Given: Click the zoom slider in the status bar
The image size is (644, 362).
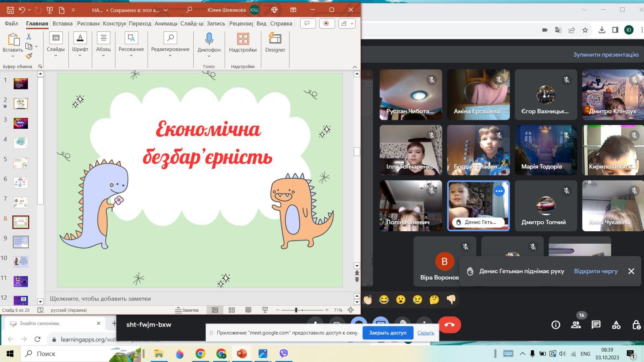Looking at the screenshot, I should pos(302,310).
